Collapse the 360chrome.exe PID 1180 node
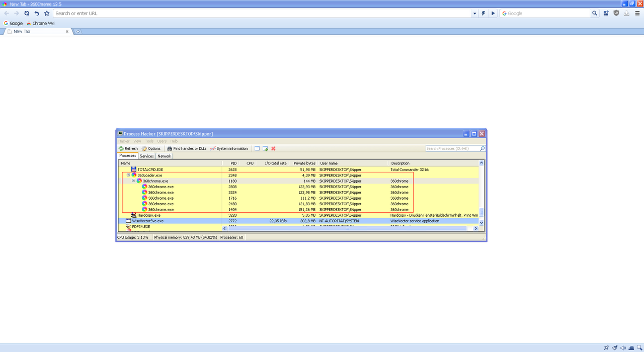Image resolution: width=644 pixels, height=352 pixels. (134, 181)
